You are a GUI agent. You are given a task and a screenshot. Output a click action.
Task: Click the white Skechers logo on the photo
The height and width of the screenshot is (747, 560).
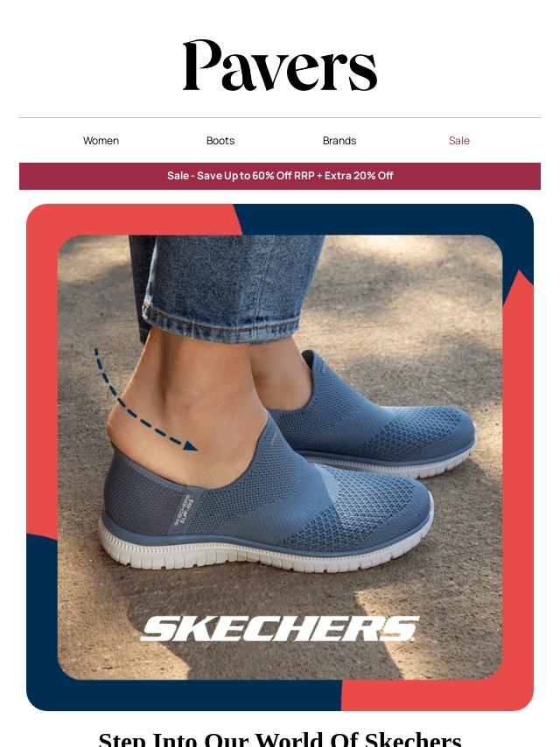pos(280,629)
